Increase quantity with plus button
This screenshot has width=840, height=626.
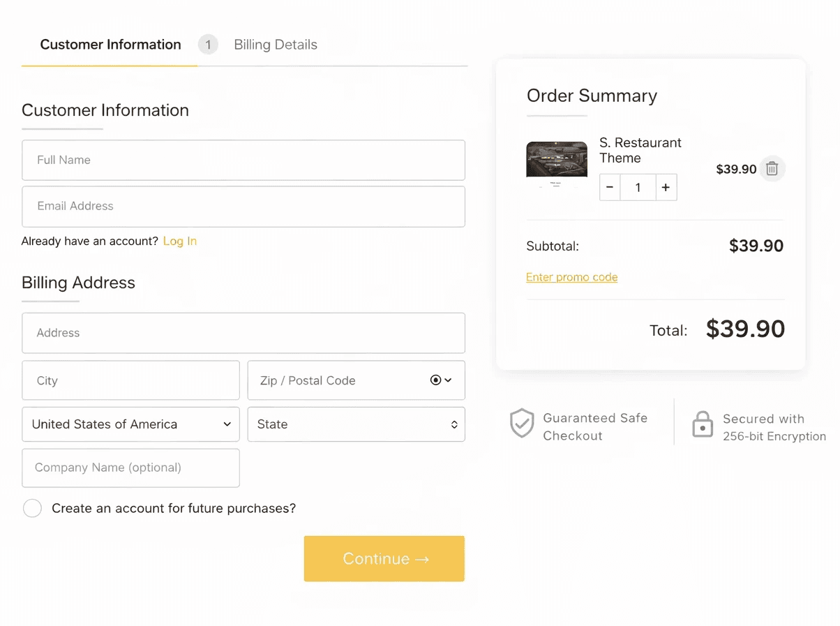pyautogui.click(x=666, y=188)
